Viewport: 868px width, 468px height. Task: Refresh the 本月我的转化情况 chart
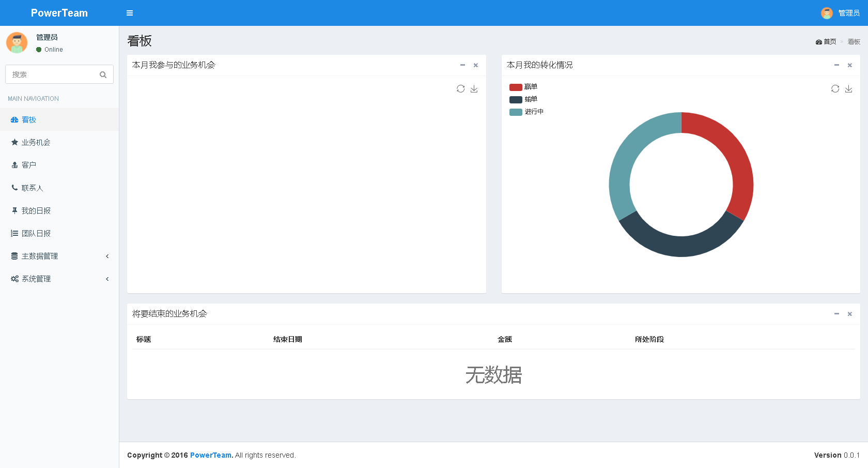pyautogui.click(x=835, y=89)
